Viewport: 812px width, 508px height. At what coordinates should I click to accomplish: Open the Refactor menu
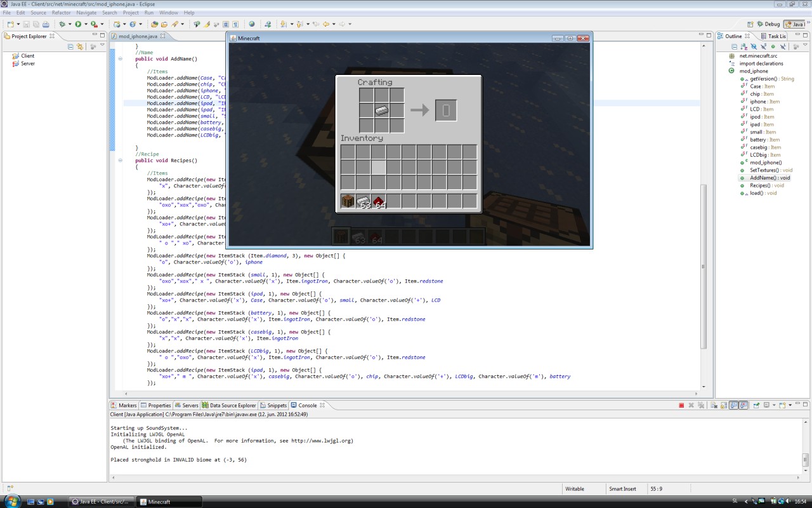click(x=62, y=13)
